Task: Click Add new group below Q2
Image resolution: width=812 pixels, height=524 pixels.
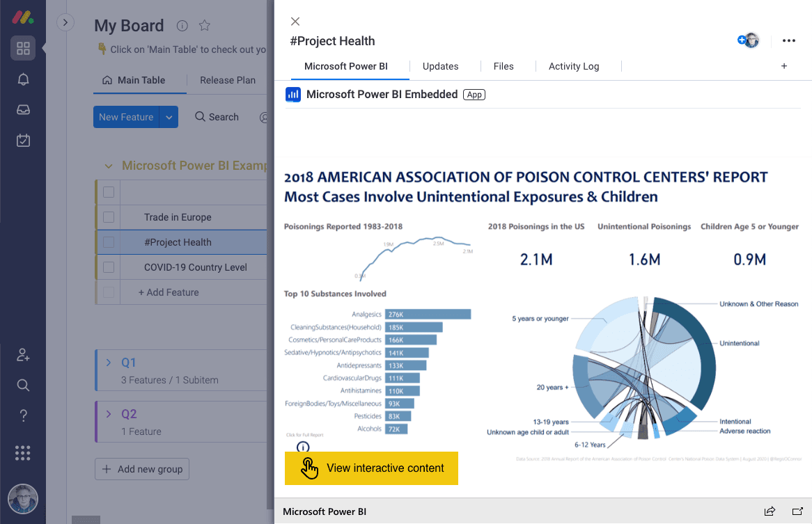Action: (x=141, y=469)
